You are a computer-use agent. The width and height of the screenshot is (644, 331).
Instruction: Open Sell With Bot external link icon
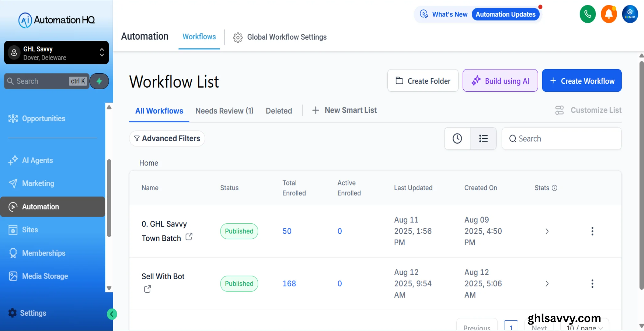(148, 289)
